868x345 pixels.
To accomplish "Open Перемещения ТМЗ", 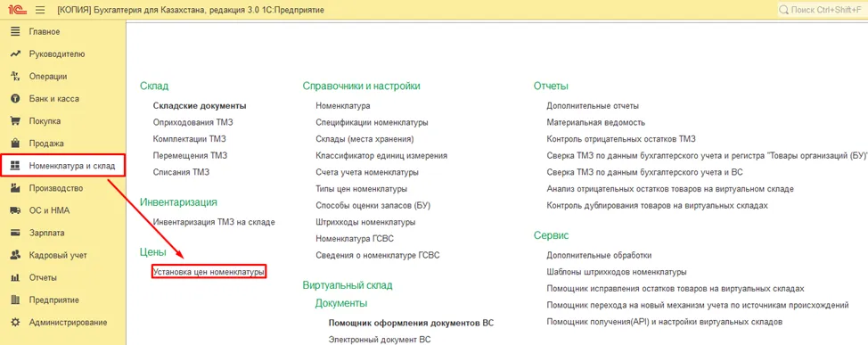I will point(190,156).
